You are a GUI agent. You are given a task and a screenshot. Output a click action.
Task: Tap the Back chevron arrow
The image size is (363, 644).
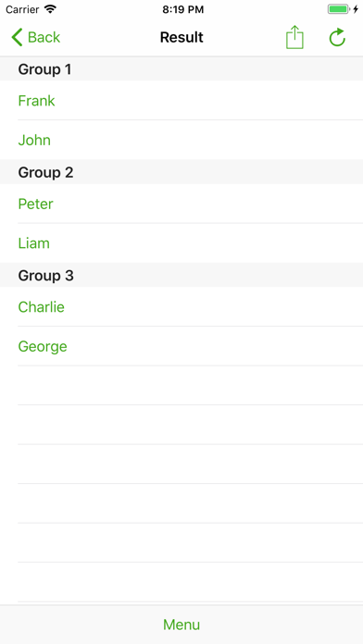point(17,37)
